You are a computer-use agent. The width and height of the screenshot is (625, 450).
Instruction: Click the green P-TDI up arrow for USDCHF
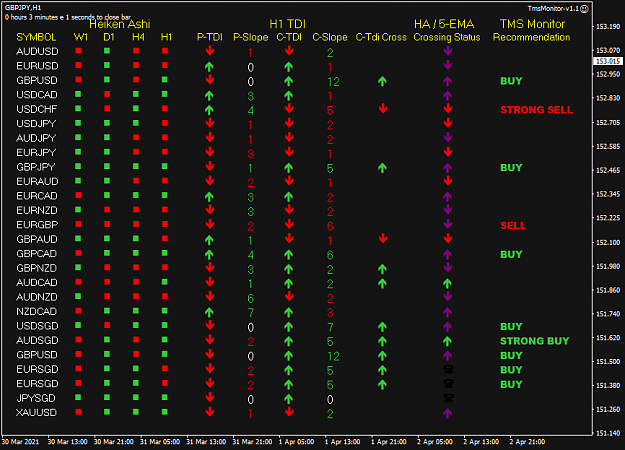(209, 110)
